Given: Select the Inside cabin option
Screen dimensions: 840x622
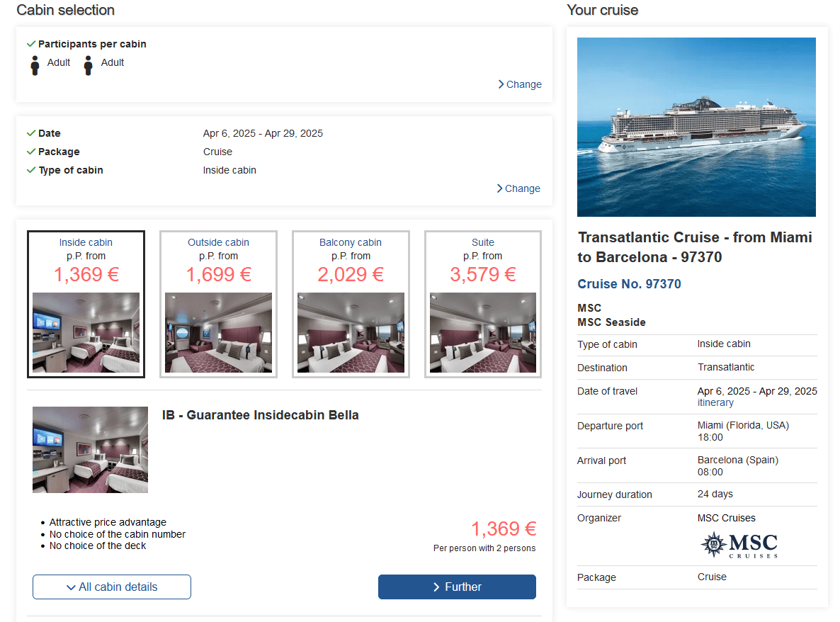Looking at the screenshot, I should tap(86, 304).
